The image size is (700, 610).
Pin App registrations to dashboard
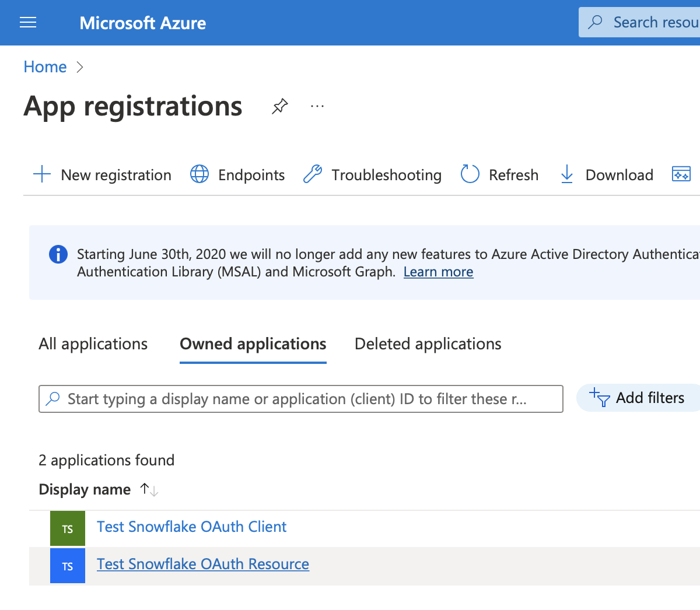[x=279, y=106]
